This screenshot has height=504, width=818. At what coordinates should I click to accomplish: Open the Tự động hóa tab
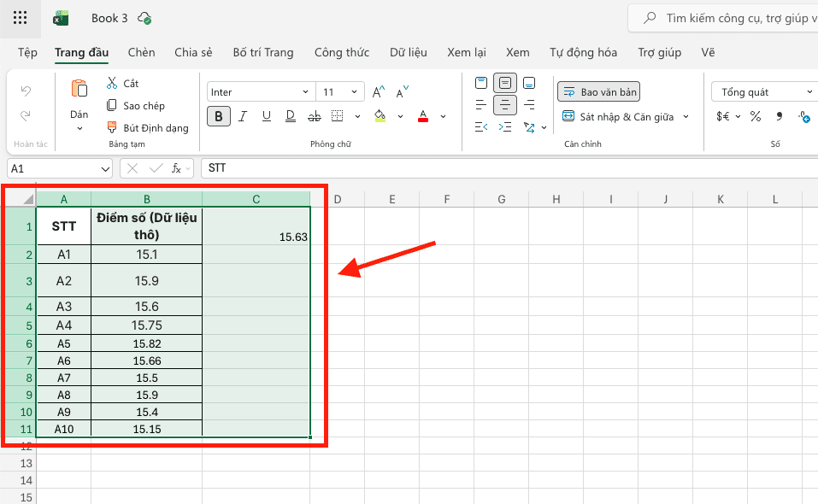click(x=583, y=53)
